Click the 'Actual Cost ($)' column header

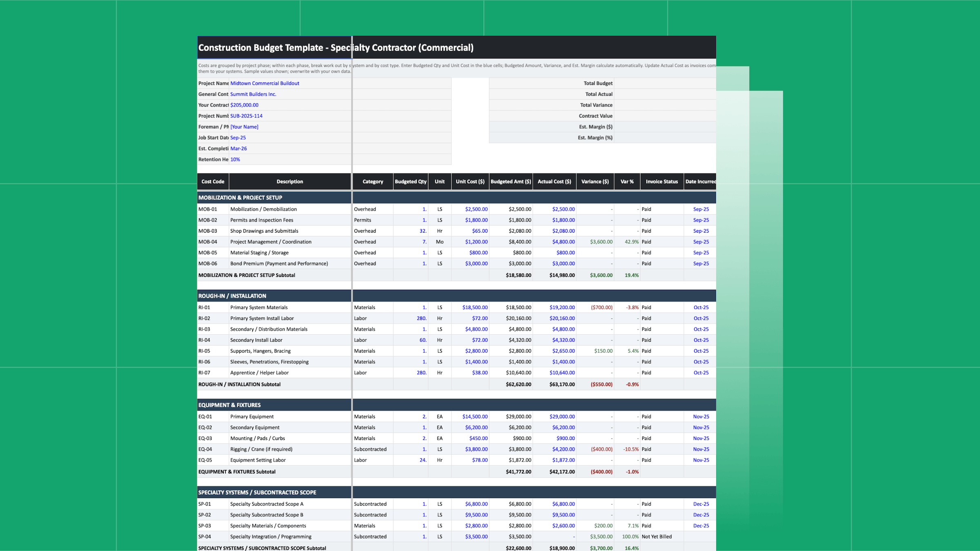[554, 182]
